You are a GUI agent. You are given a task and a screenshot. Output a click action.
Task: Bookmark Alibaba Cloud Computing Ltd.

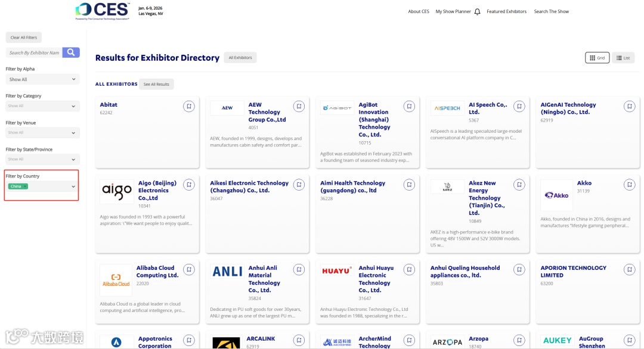tap(189, 269)
